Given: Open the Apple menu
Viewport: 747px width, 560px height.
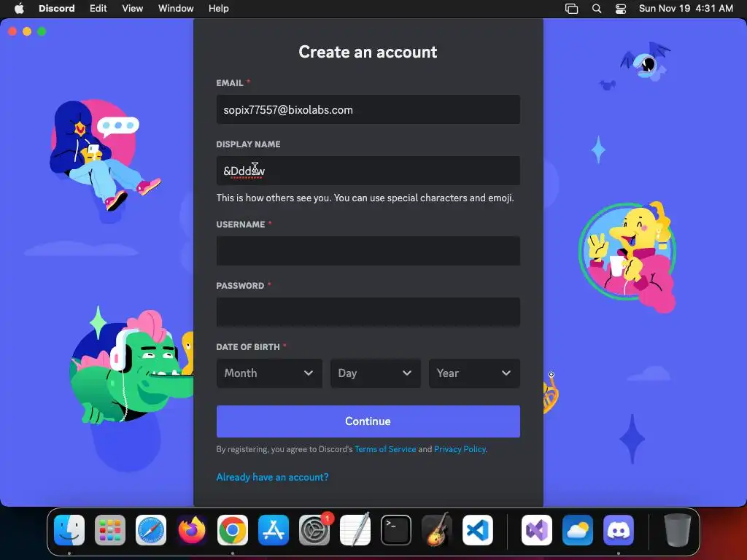Looking at the screenshot, I should [19, 8].
